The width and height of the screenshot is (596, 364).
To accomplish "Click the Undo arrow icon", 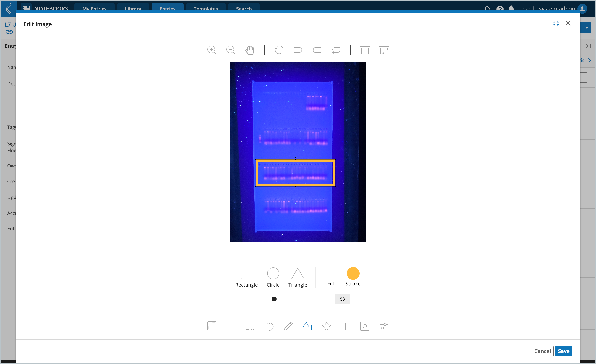I will (298, 50).
